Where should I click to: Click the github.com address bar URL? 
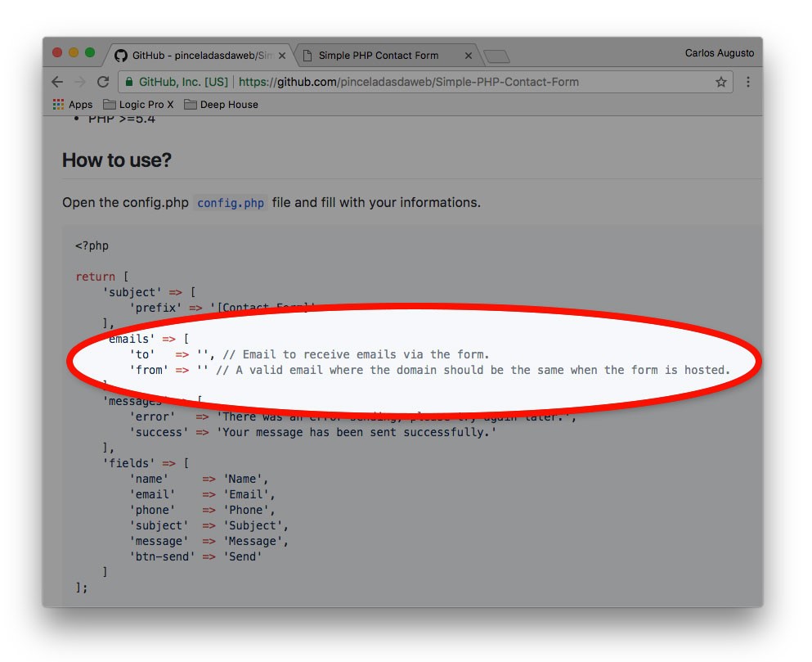tap(409, 82)
